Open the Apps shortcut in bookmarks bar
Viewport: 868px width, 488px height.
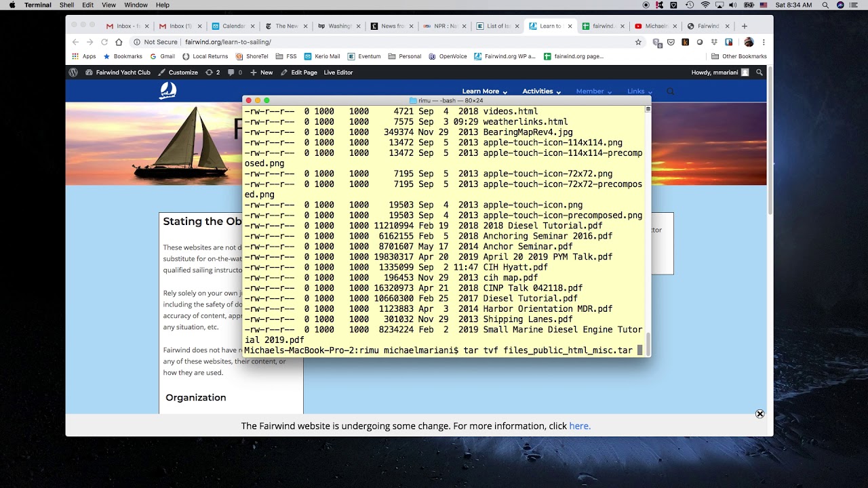(84, 56)
